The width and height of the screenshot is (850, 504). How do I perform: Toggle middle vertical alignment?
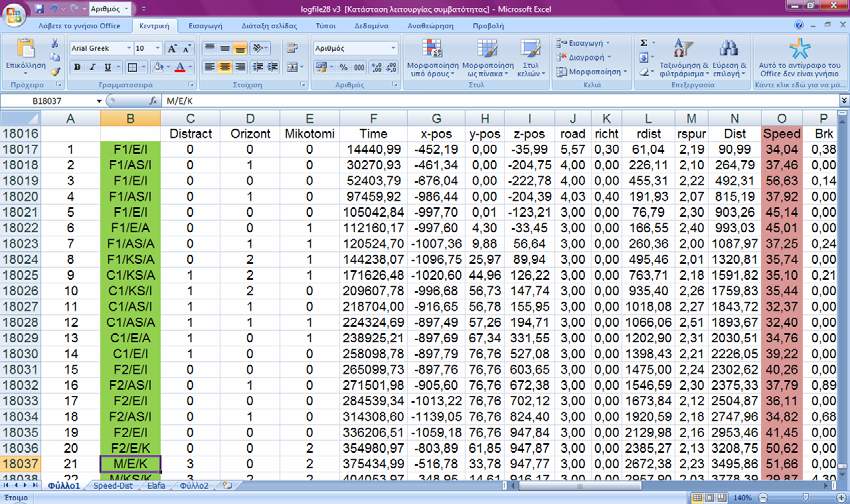pos(224,49)
